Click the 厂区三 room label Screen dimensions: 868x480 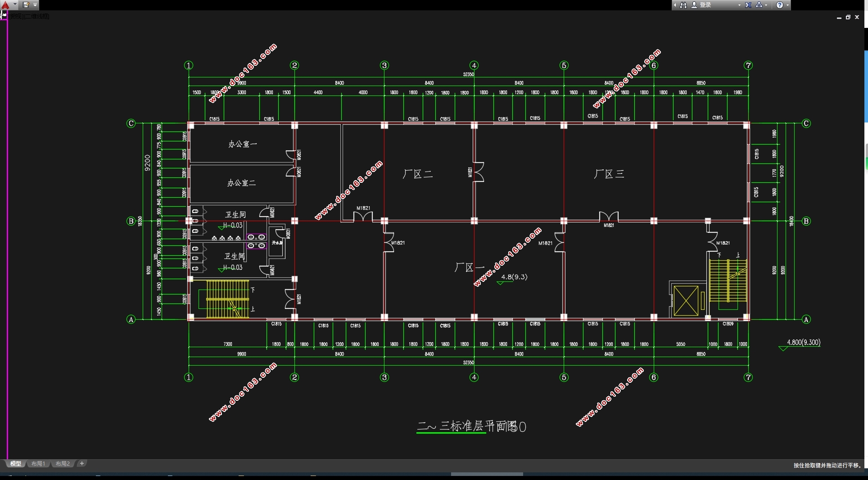(x=609, y=174)
